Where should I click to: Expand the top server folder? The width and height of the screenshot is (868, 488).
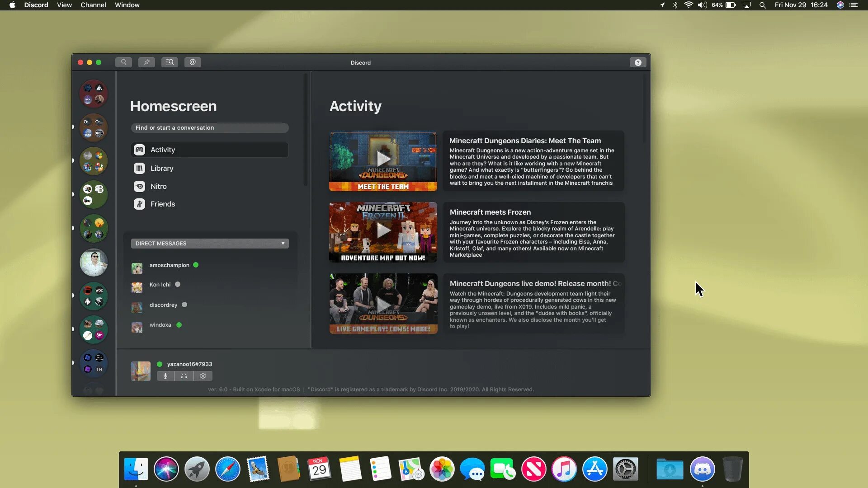click(x=94, y=94)
